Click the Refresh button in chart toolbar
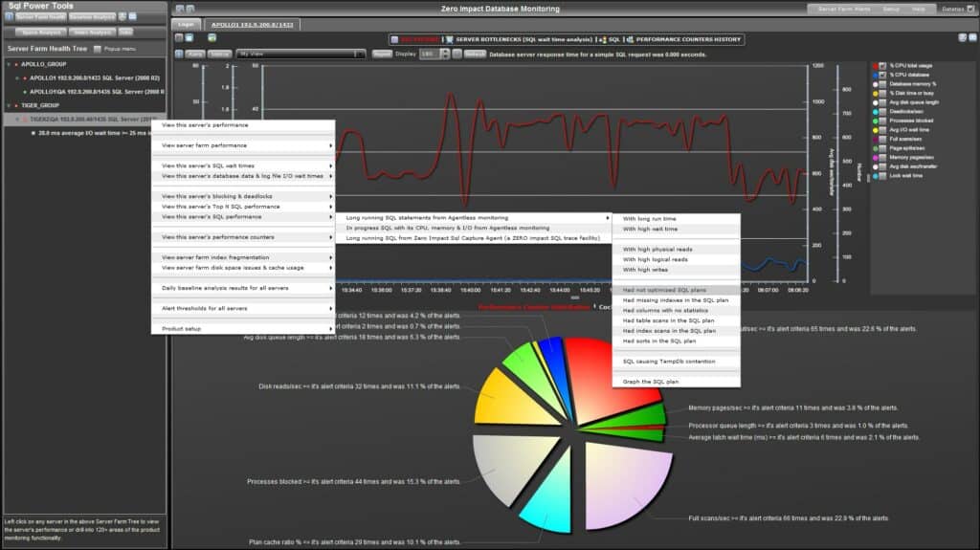This screenshot has width=980, height=550. [x=475, y=55]
